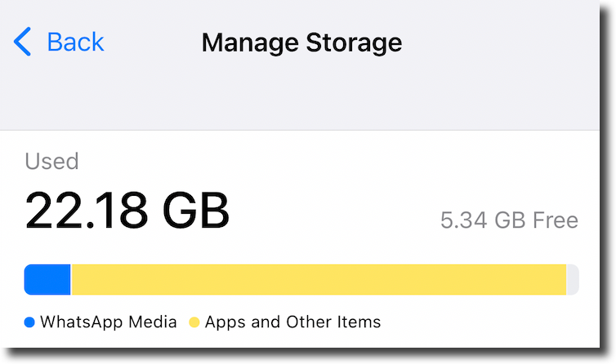Tap the WhatsApp Media legend label
This screenshot has height=364, width=616.
108,322
